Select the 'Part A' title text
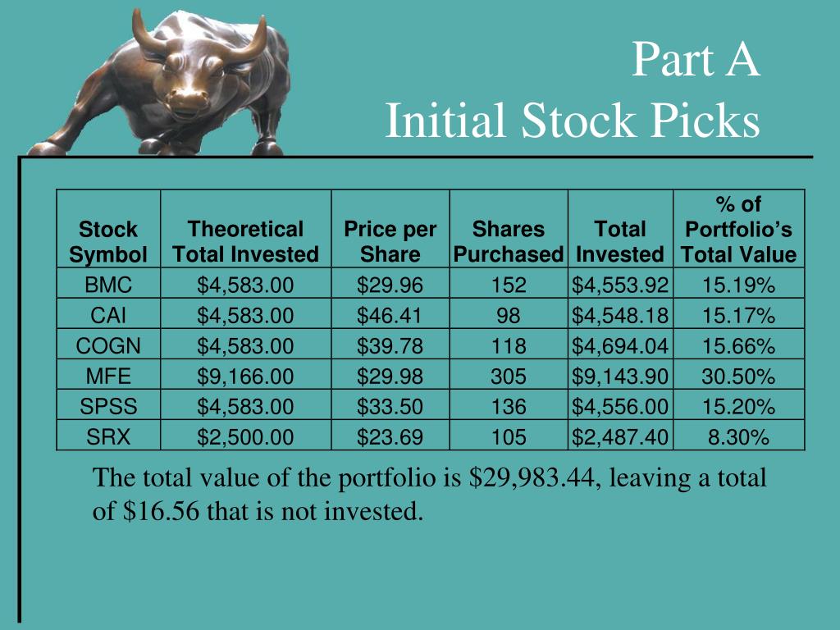Screen dimensions: 840x630 point(696,59)
